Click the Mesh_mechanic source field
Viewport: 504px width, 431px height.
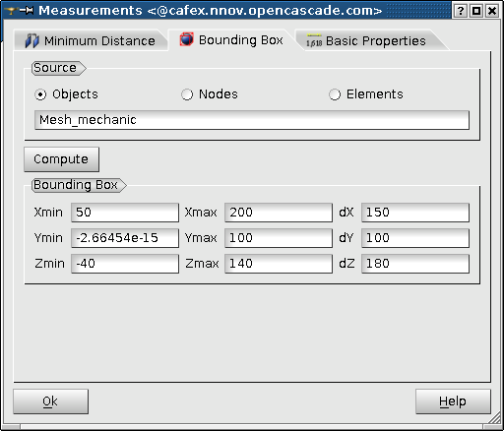(252, 120)
